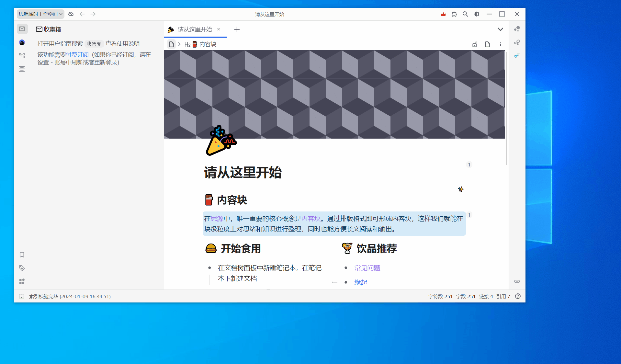Screen dimensions: 621x364
Task: Click the document export icon in editor toolbar
Action: coord(488,44)
